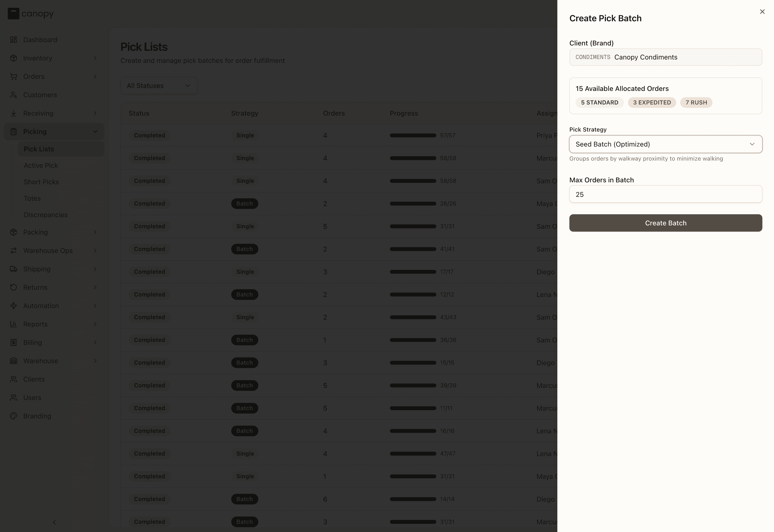Click the Customers person icon
Screen dimensions: 774x532
13,95
